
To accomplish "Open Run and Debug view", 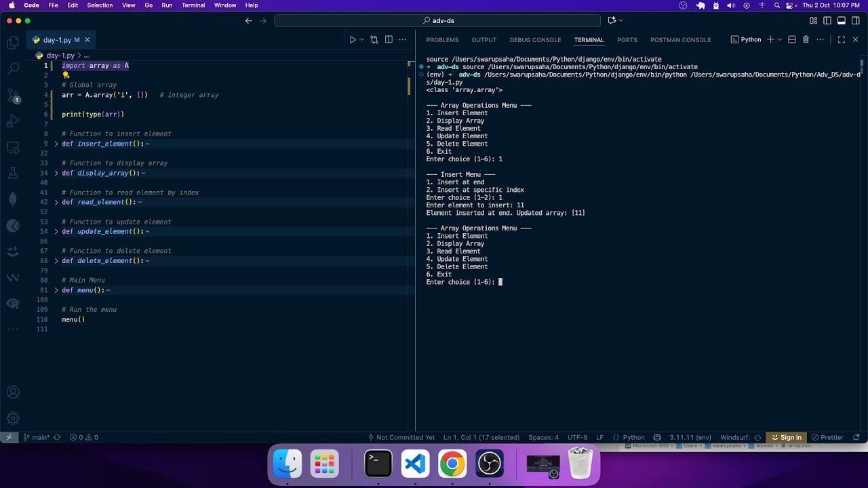I will 13,121.
